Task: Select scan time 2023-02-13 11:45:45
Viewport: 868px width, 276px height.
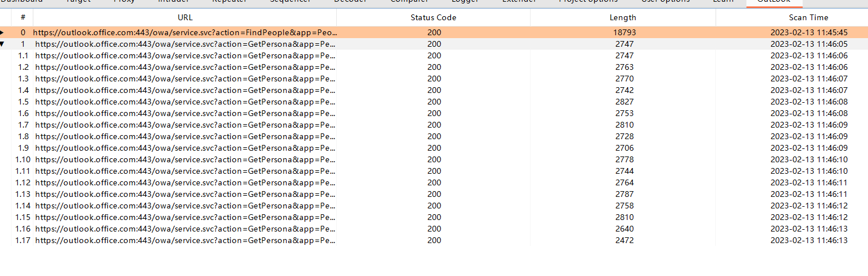Action: (809, 32)
